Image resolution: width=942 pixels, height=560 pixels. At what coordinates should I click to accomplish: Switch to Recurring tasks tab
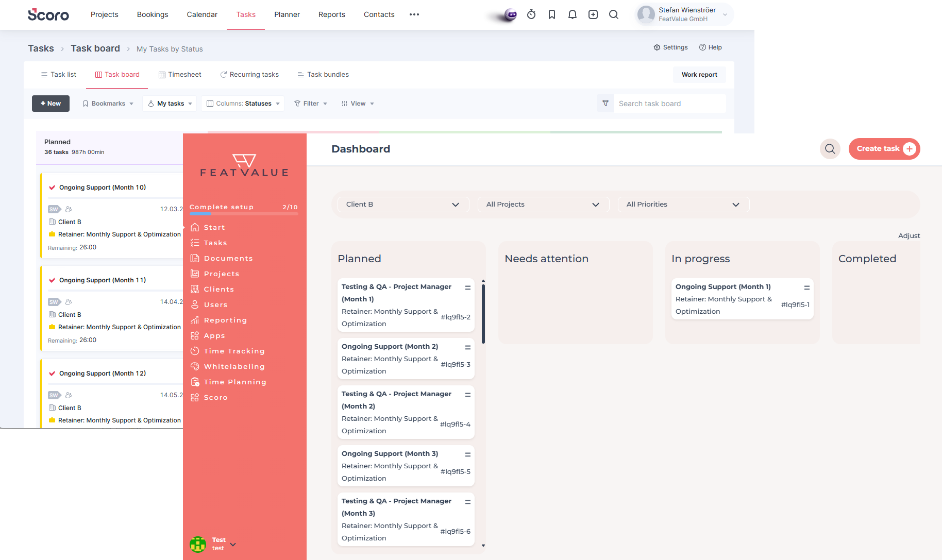(x=249, y=75)
